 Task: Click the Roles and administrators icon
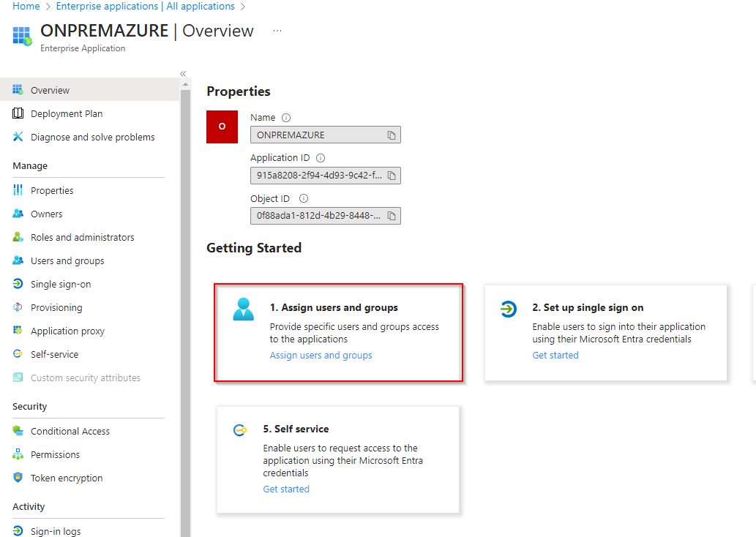pos(18,237)
